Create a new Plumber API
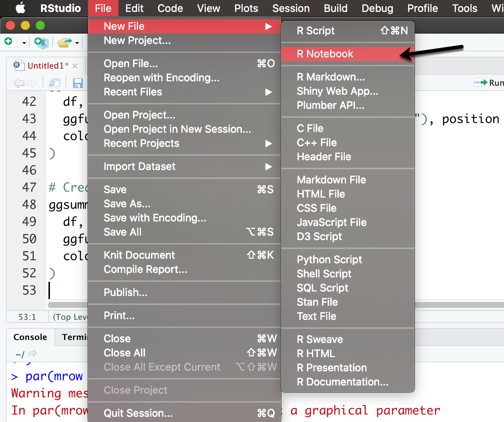Viewport: 504px width, 422px height. point(348,105)
